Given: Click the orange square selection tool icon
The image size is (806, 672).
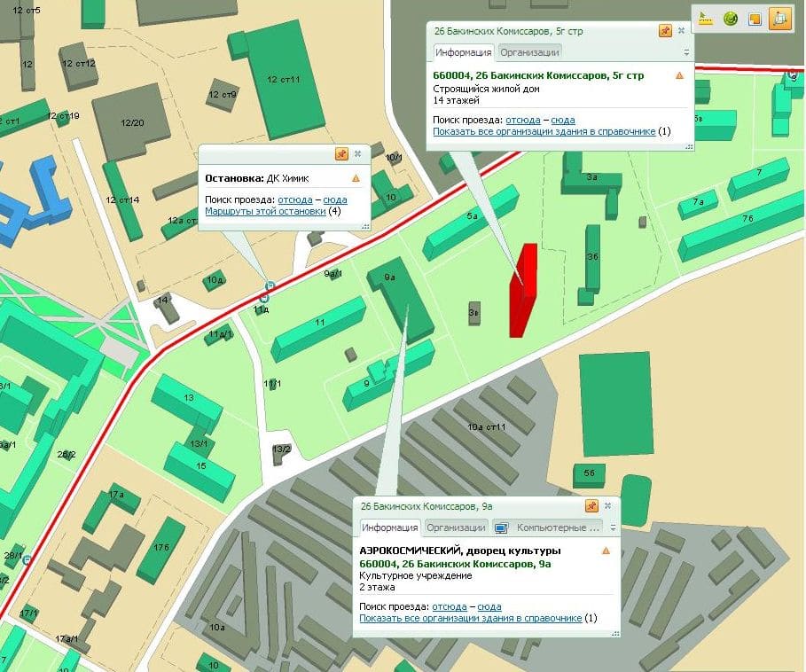Looking at the screenshot, I should tap(755, 19).
